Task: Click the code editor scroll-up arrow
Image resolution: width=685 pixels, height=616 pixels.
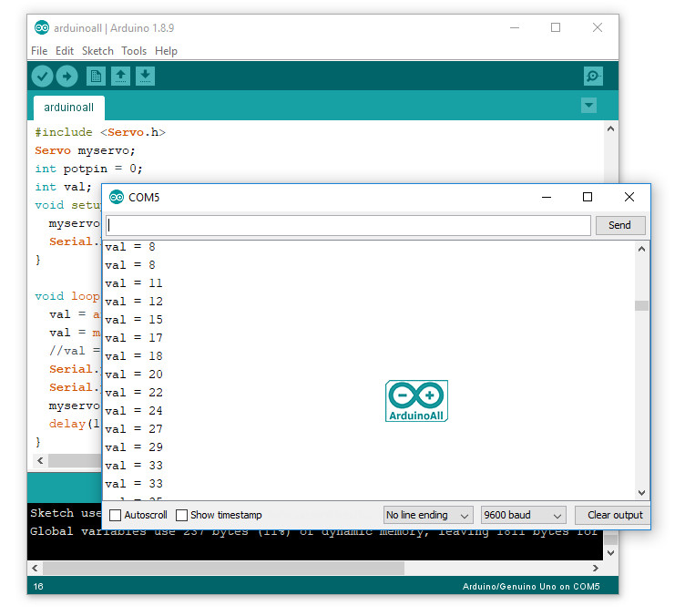Action: coord(610,128)
